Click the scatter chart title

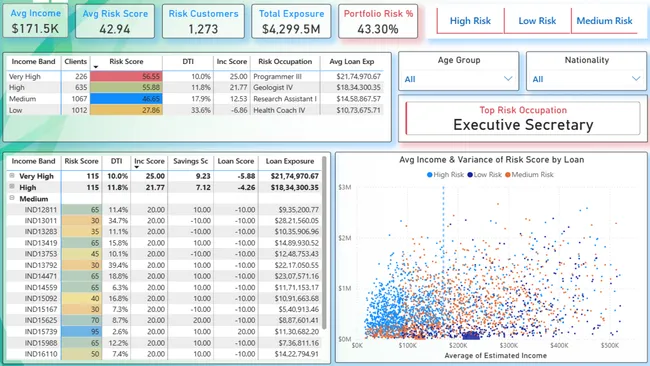click(x=491, y=160)
